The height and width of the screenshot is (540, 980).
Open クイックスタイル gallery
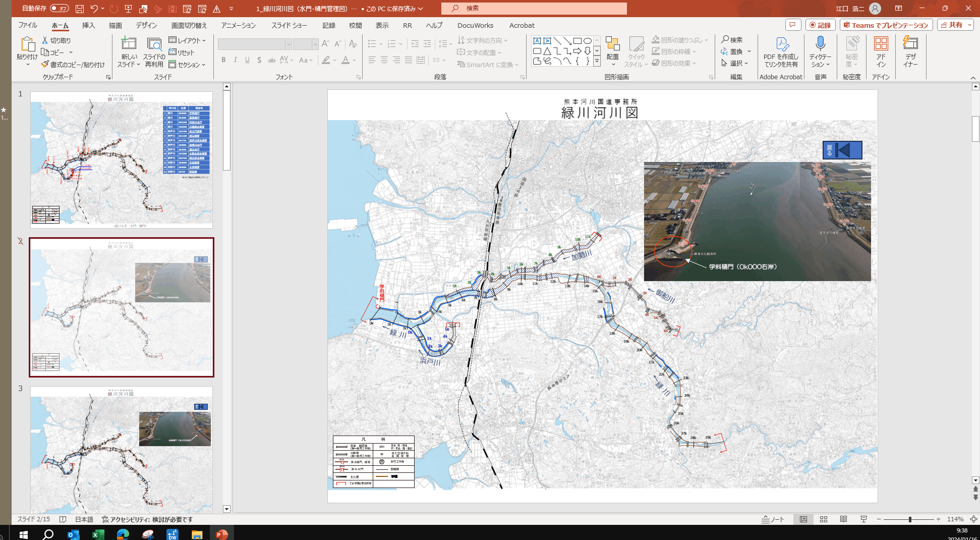point(636,51)
